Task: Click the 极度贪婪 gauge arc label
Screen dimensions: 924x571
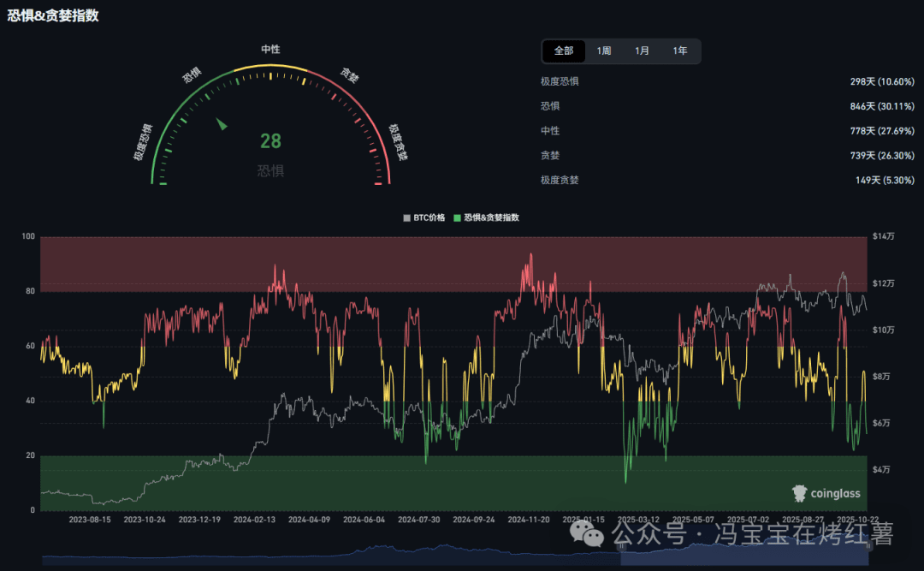Action: tap(399, 142)
